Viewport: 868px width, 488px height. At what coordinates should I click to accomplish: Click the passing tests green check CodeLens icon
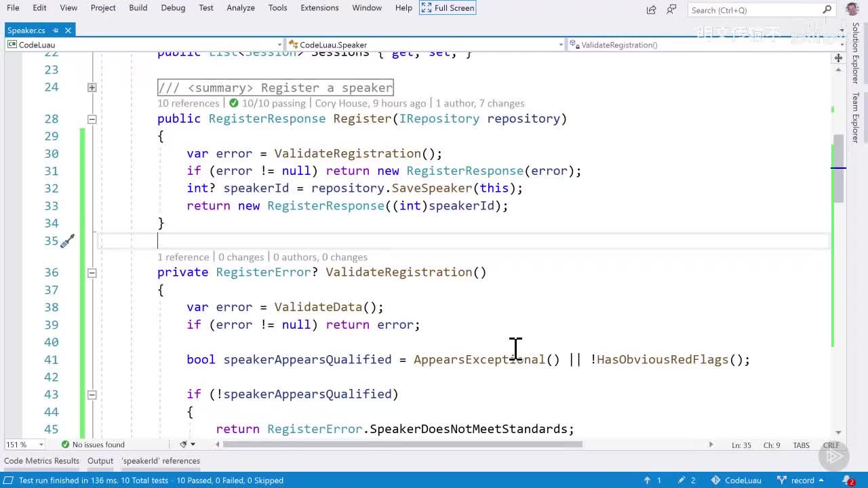[234, 103]
